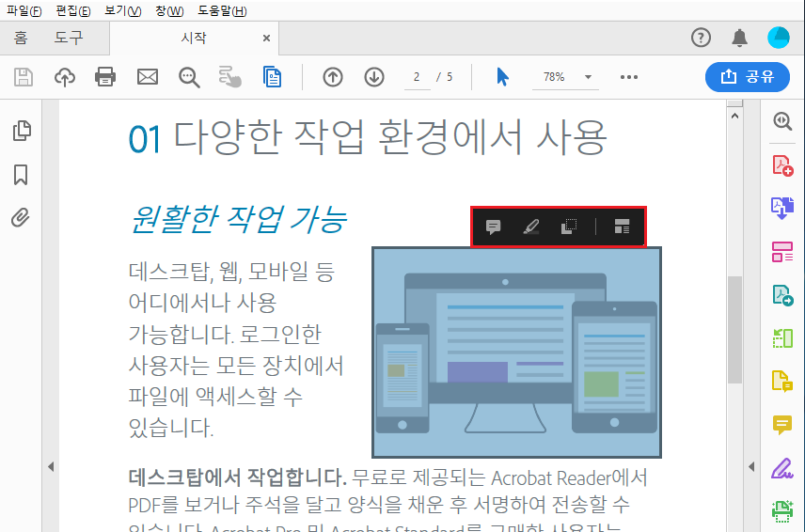Close the 시작 document tab
Viewport: 805px width, 532px height.
coord(266,38)
